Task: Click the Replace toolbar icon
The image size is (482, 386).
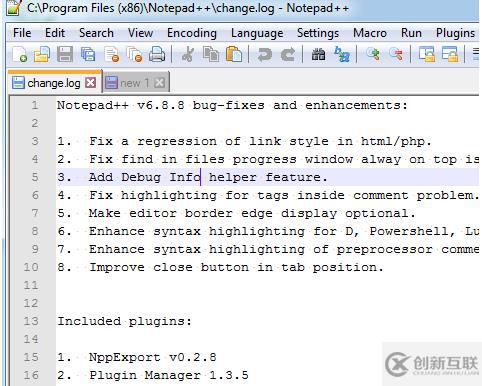Action: 342,54
